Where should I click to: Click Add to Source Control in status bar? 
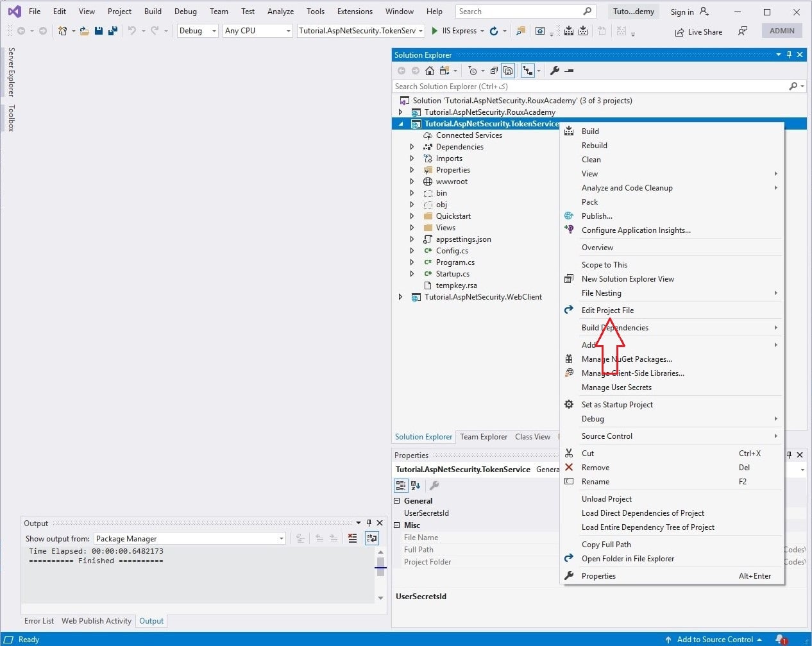(714, 639)
